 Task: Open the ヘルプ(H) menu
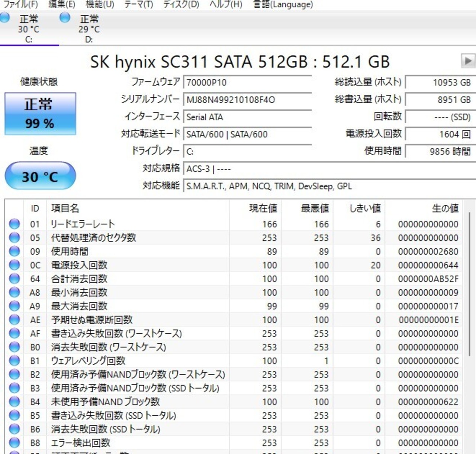226,4
